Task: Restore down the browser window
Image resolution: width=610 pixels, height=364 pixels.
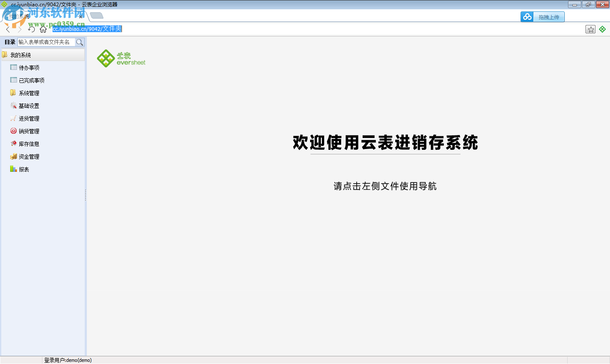Action: click(x=588, y=5)
